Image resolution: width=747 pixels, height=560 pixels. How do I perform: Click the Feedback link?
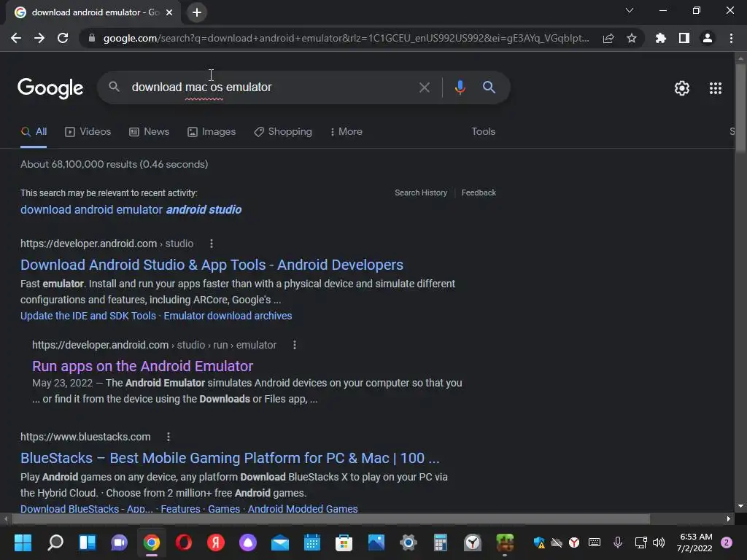(479, 192)
